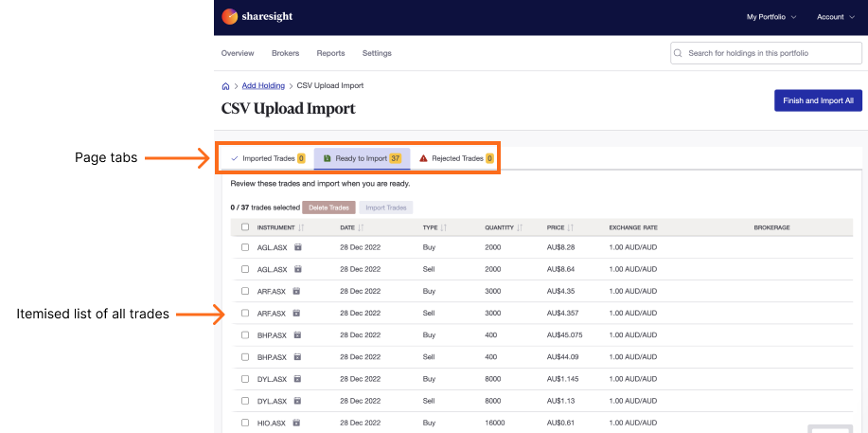Click the price cell AU$4.357
This screenshot has width=868, height=433.
562,314
